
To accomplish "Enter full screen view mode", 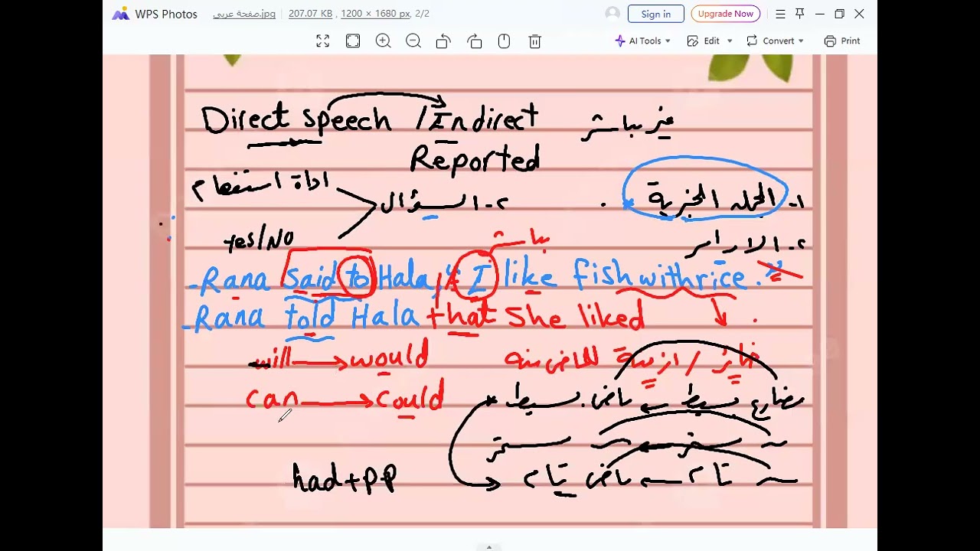I will (x=322, y=41).
